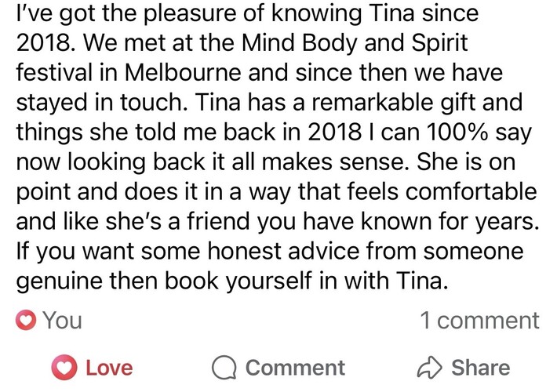The width and height of the screenshot is (557, 392).
Task: Click the heart icon in the Love button
Action: (x=65, y=368)
